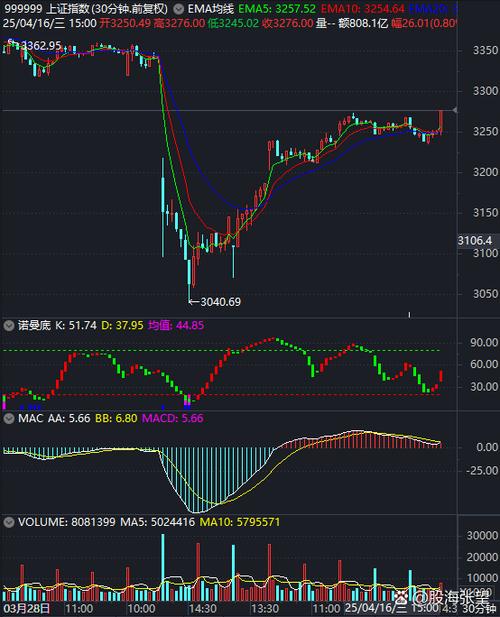Screen dimensions: 500x617
Task: Click the 30000 volume axis label
Action: tap(482, 536)
